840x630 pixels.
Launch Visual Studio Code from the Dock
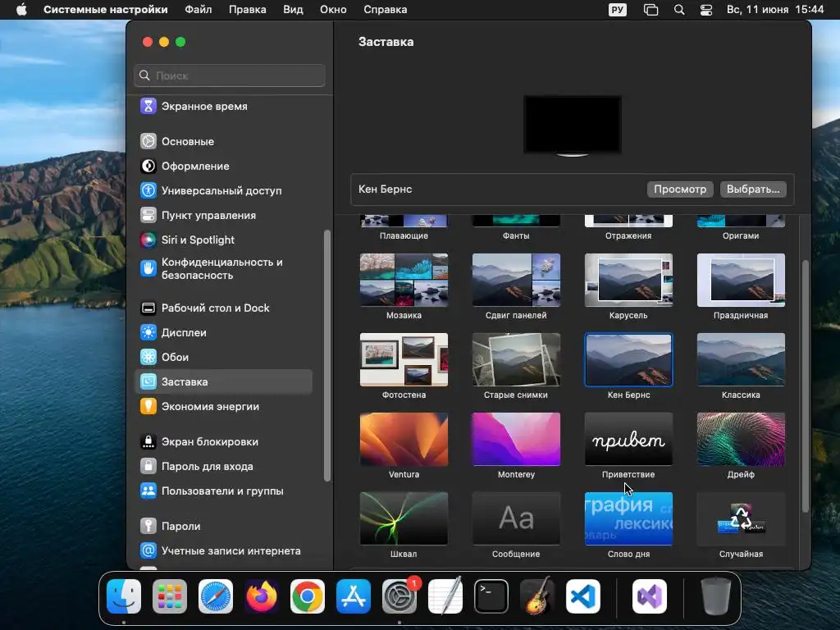point(583,596)
